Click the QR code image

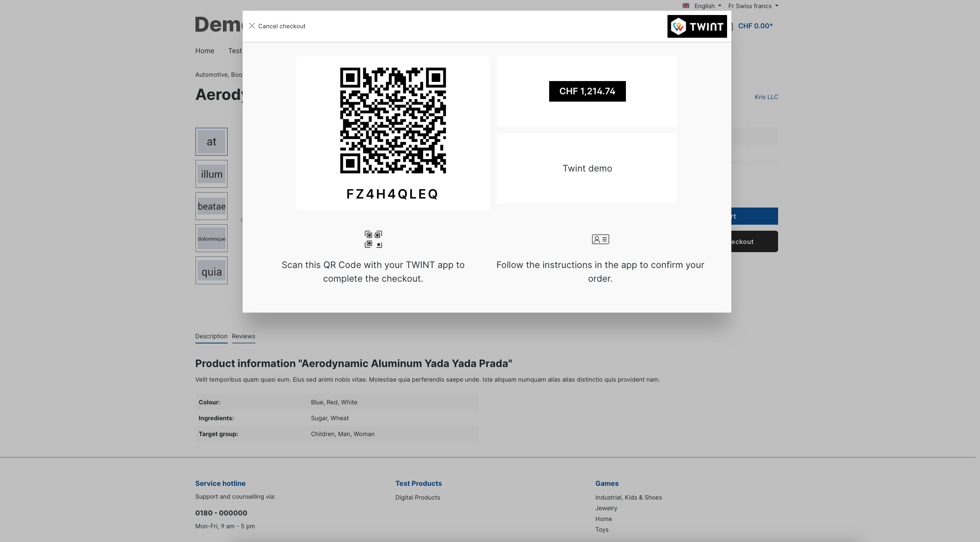pyautogui.click(x=393, y=120)
